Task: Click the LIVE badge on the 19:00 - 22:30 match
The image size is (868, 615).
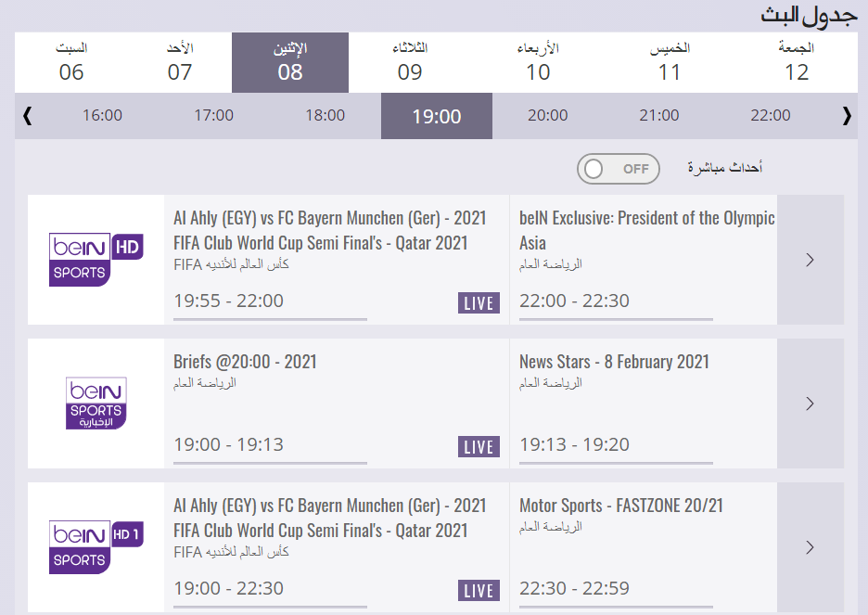Action: pos(479,590)
